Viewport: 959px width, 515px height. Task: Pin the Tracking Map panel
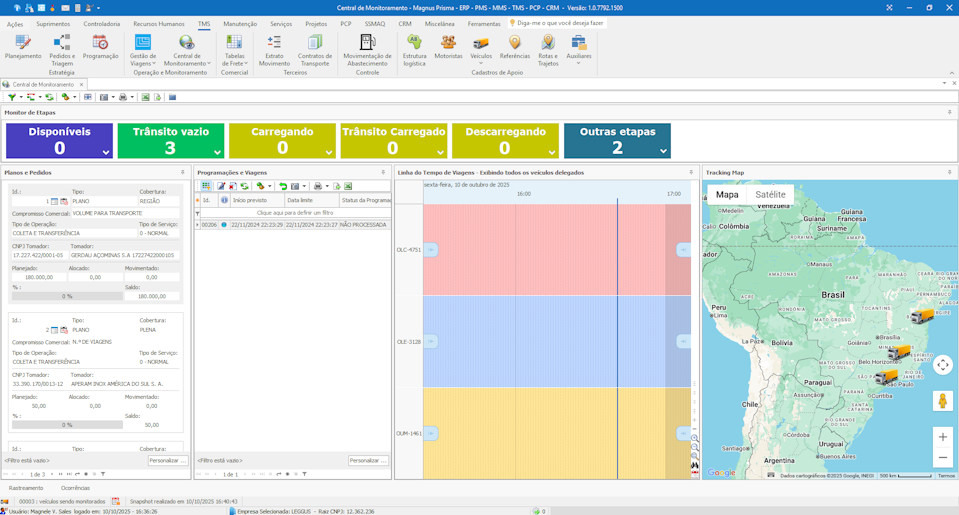(949, 172)
